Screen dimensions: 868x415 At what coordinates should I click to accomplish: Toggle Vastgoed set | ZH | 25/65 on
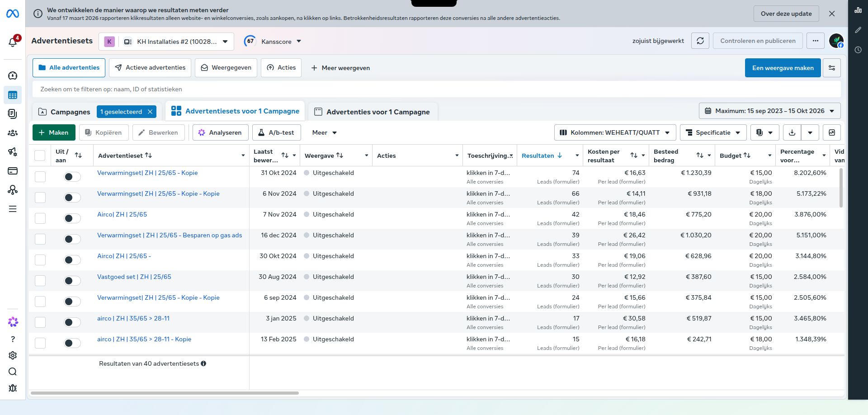[x=72, y=281]
